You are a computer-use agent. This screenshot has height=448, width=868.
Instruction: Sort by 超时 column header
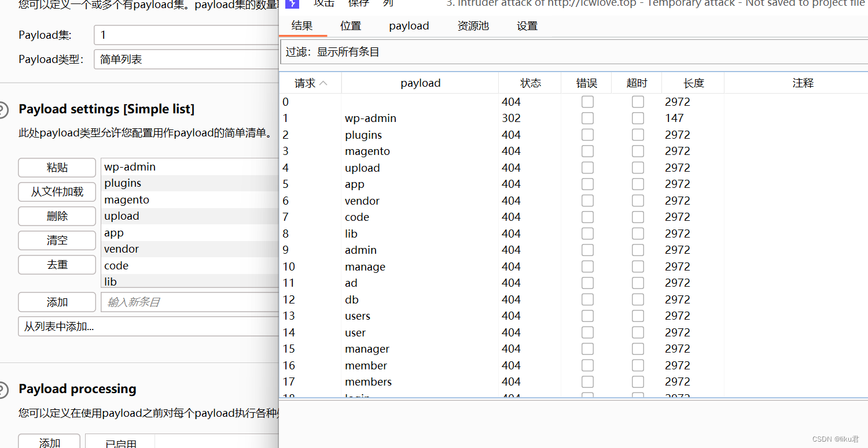(637, 83)
